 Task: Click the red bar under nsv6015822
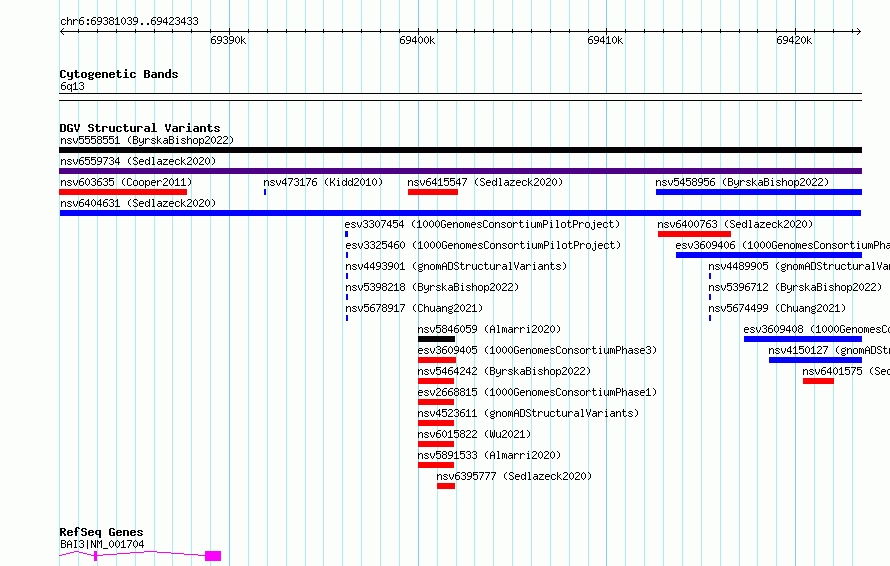436,444
